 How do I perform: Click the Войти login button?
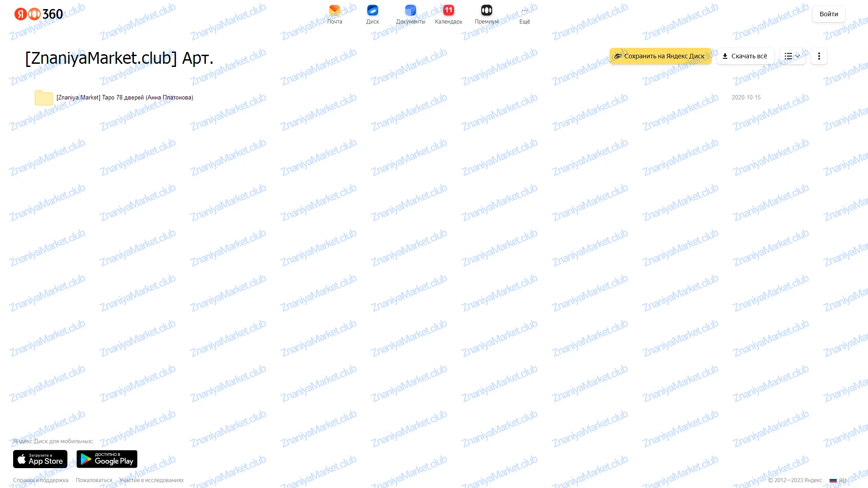point(828,14)
